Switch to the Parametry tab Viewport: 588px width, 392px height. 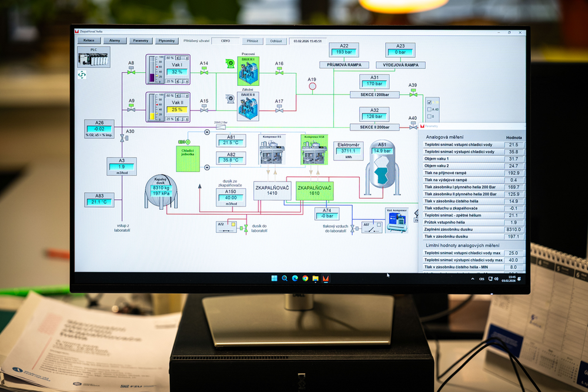click(140, 41)
